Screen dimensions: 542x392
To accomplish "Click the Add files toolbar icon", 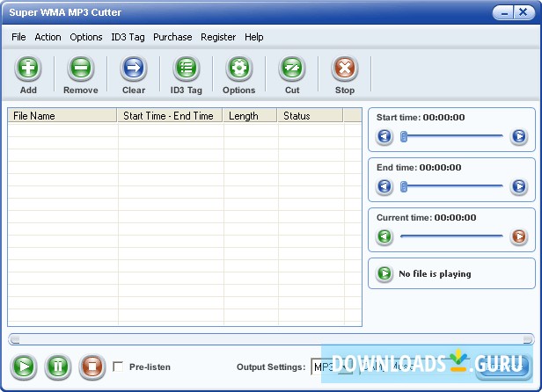I will pos(28,68).
